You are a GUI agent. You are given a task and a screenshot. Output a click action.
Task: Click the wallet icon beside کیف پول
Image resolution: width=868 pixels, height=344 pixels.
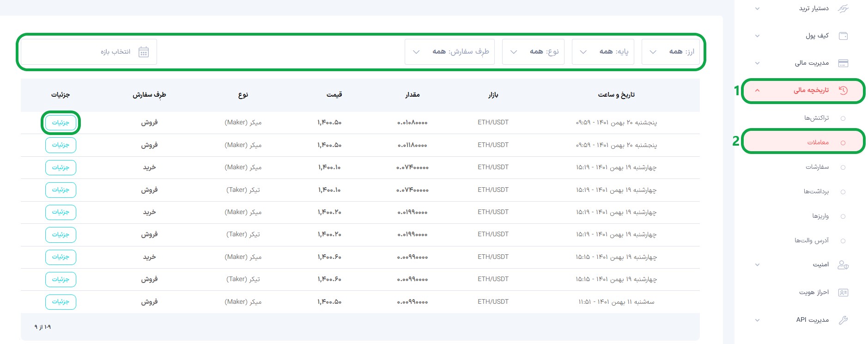(843, 36)
